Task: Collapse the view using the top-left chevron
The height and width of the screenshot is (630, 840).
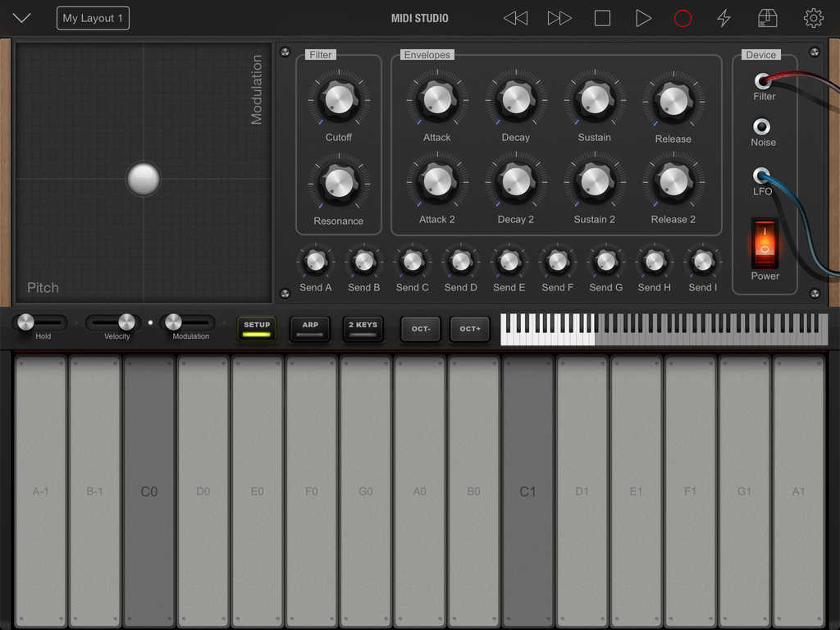Action: (21, 17)
